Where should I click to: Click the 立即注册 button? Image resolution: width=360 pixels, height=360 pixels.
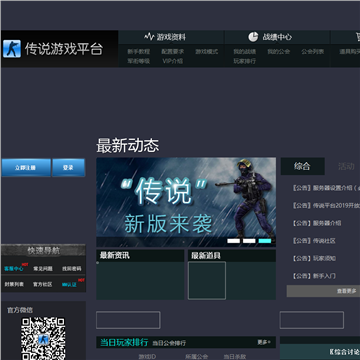pyautogui.click(x=26, y=168)
